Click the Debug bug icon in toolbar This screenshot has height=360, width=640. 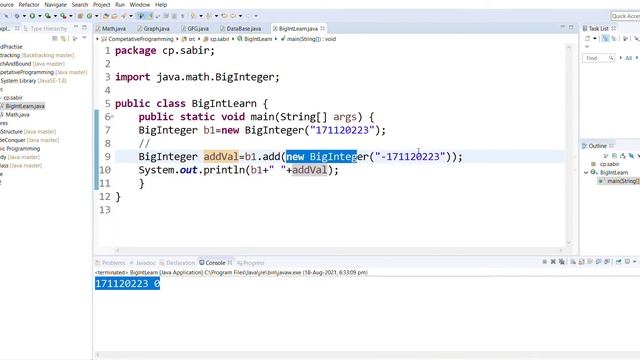coord(17,16)
